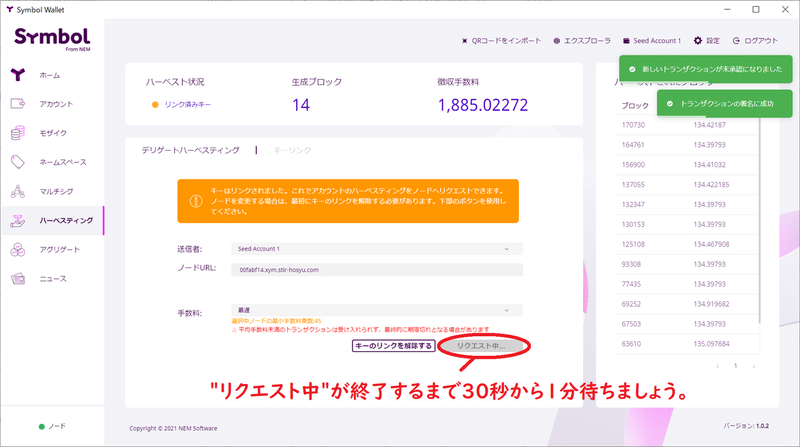This screenshot has height=447, width=800.
Task: Go to ホーム in sidebar
Action: tap(50, 75)
